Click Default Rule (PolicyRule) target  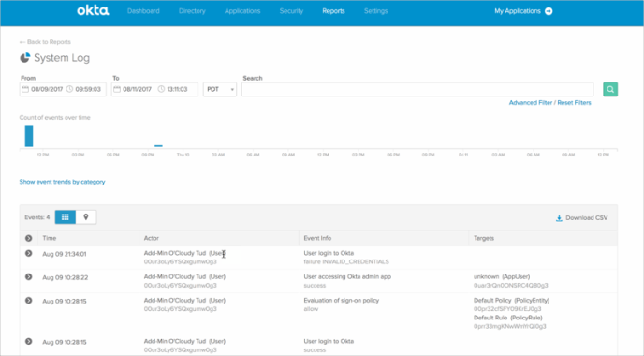pos(507,318)
